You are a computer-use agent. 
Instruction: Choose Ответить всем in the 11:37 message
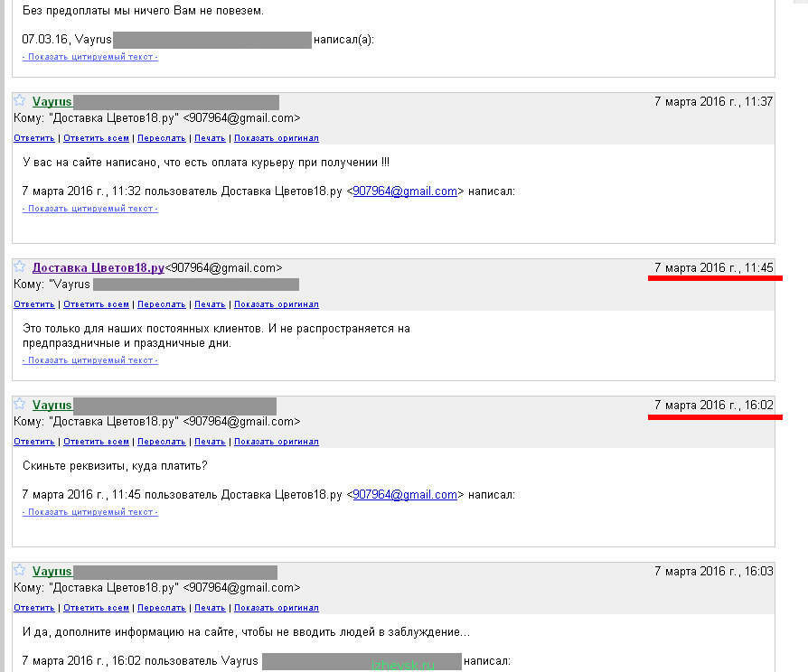[97, 138]
